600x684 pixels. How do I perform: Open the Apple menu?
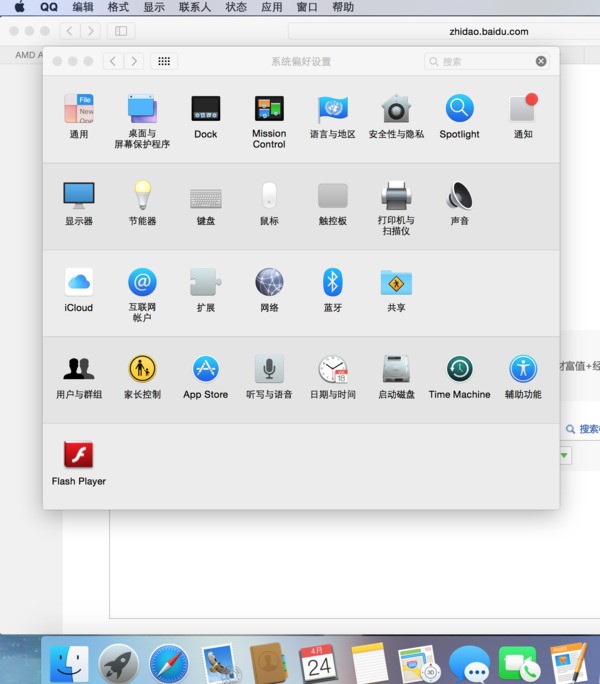pos(19,7)
